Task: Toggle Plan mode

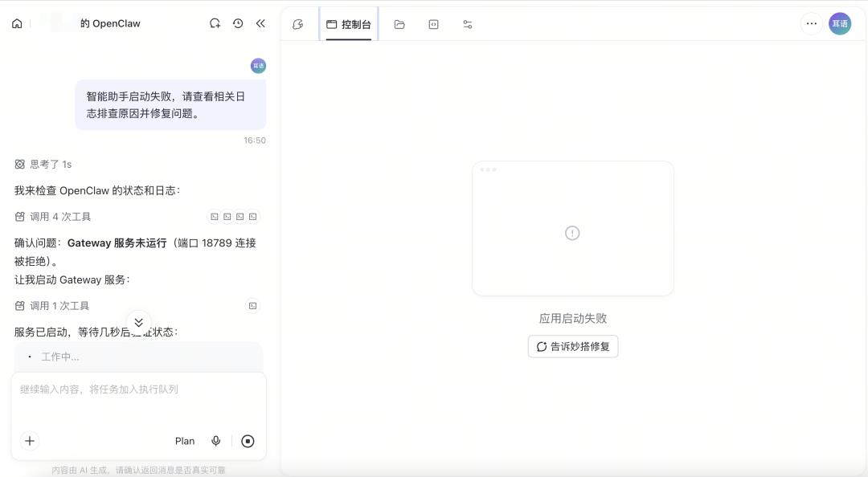Action: 185,441
